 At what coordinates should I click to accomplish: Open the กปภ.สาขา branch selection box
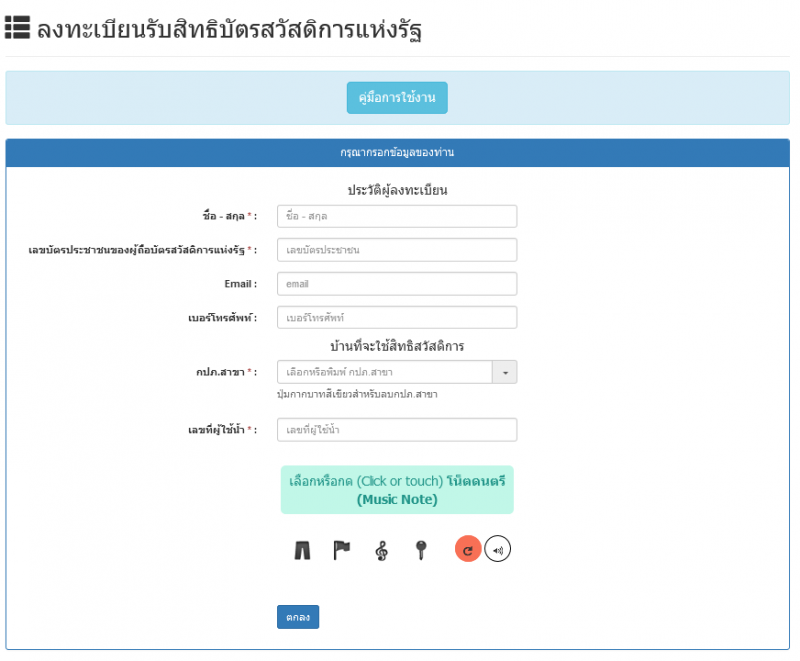385,372
